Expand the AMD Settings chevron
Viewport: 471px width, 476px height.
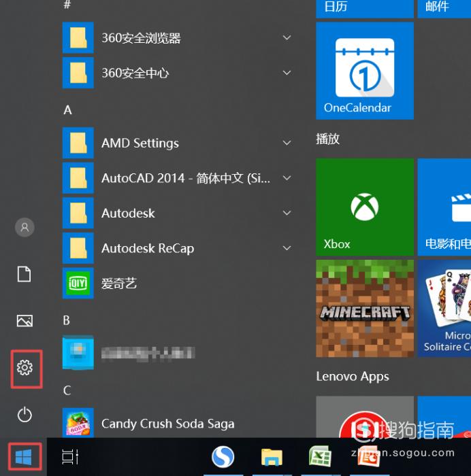coord(287,143)
